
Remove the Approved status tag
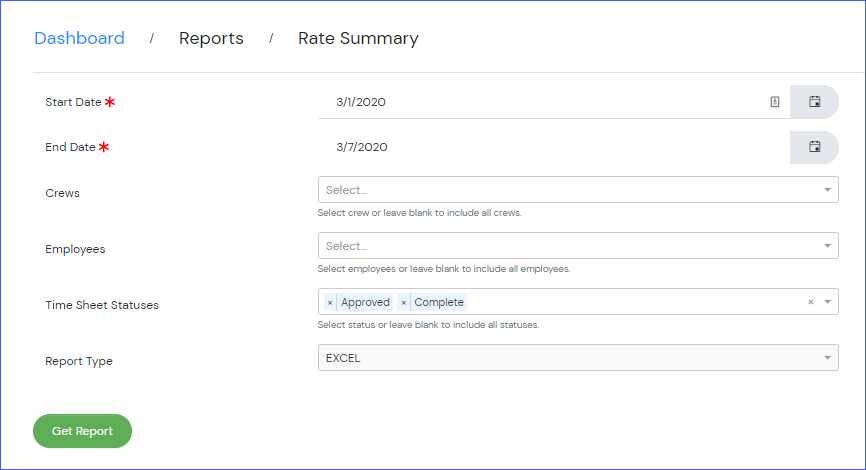pyautogui.click(x=330, y=303)
